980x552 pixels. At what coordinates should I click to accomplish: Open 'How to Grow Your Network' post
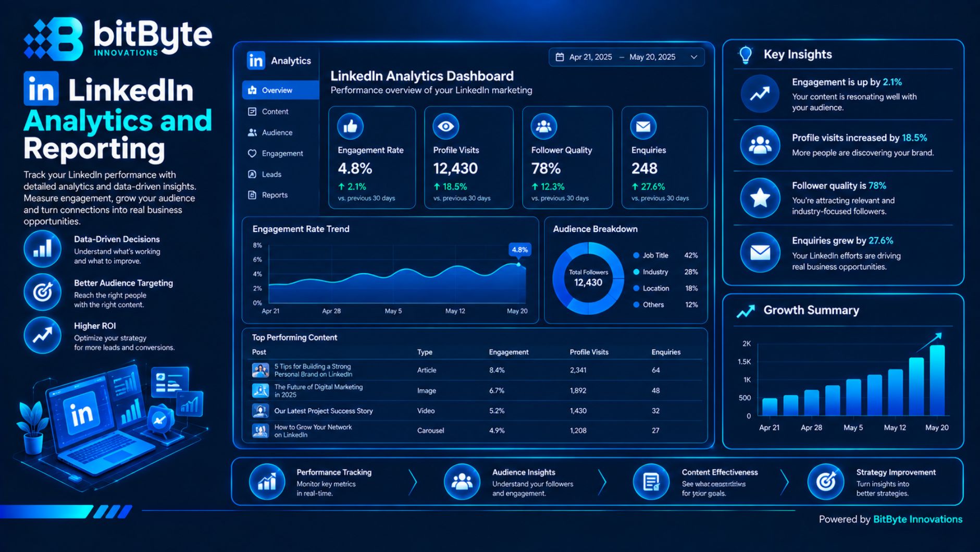(x=313, y=431)
